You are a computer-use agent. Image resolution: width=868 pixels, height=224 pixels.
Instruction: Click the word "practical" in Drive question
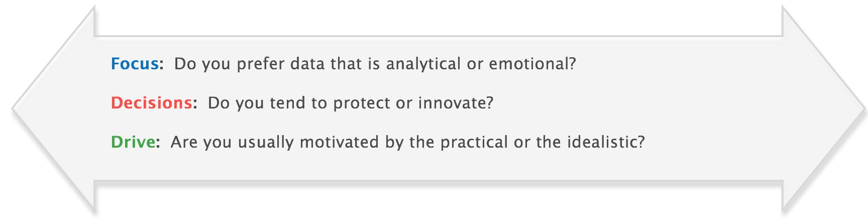point(474,143)
